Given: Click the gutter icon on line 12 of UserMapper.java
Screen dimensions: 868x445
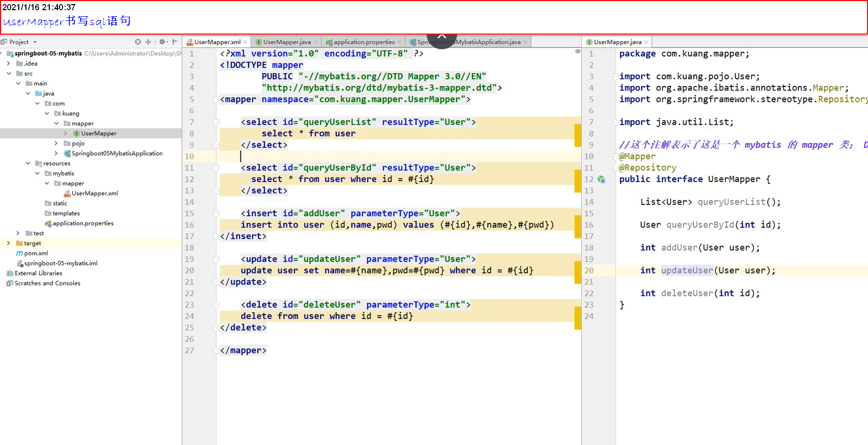Looking at the screenshot, I should (602, 180).
